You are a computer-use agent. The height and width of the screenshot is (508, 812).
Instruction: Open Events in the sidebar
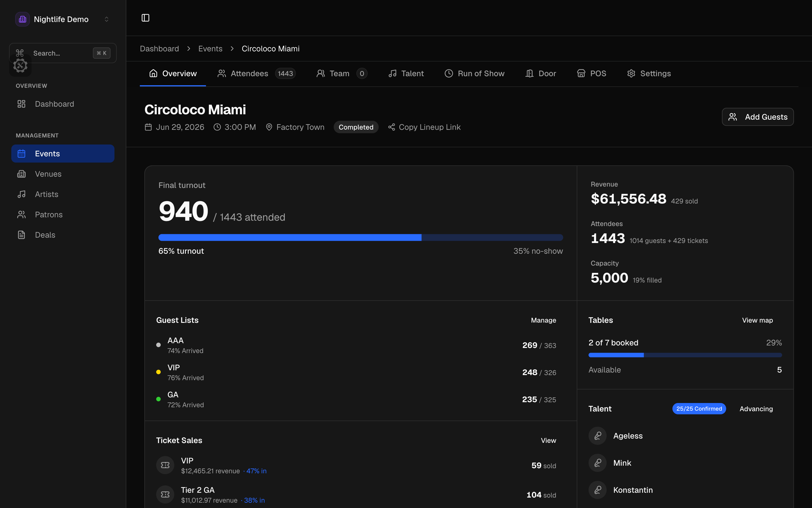click(63, 154)
